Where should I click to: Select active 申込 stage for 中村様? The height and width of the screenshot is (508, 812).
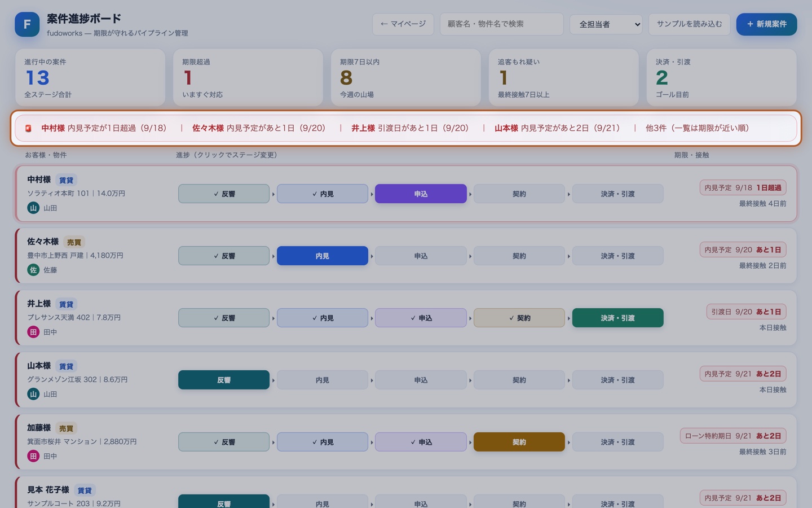coord(421,194)
